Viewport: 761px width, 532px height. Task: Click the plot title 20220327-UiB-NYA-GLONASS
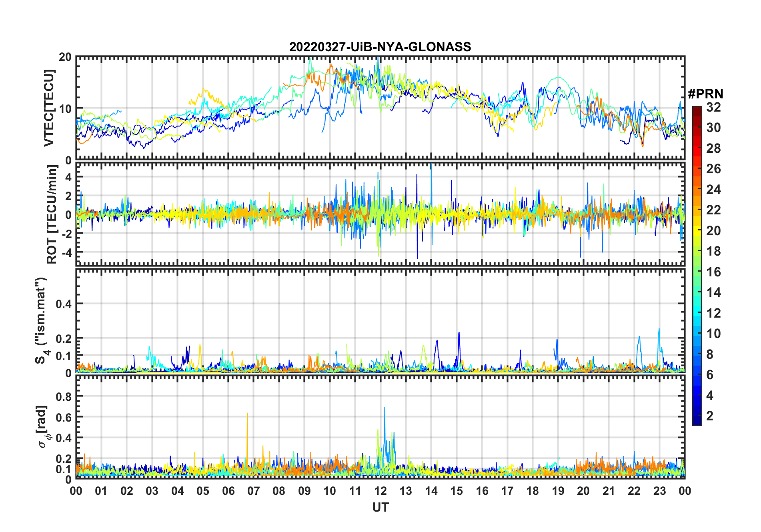pyautogui.click(x=380, y=47)
